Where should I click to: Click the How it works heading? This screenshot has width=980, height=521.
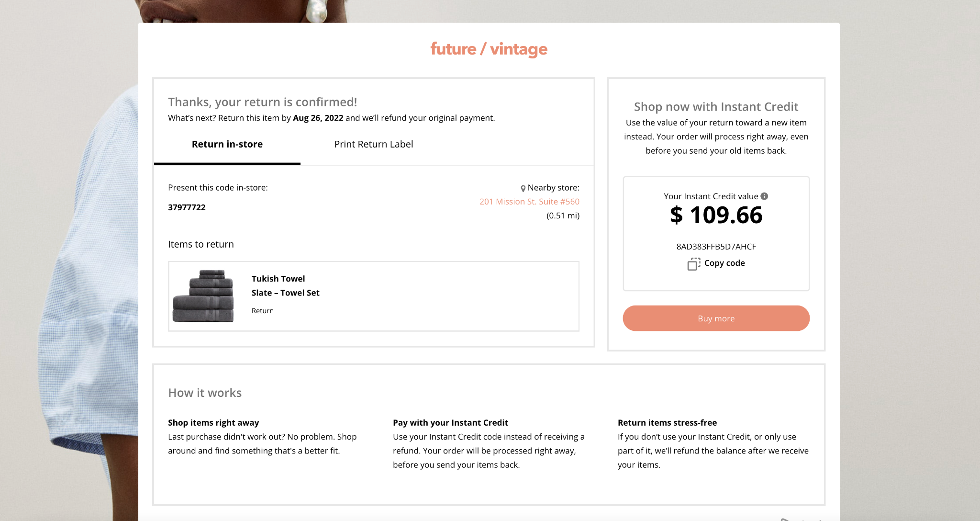point(205,393)
